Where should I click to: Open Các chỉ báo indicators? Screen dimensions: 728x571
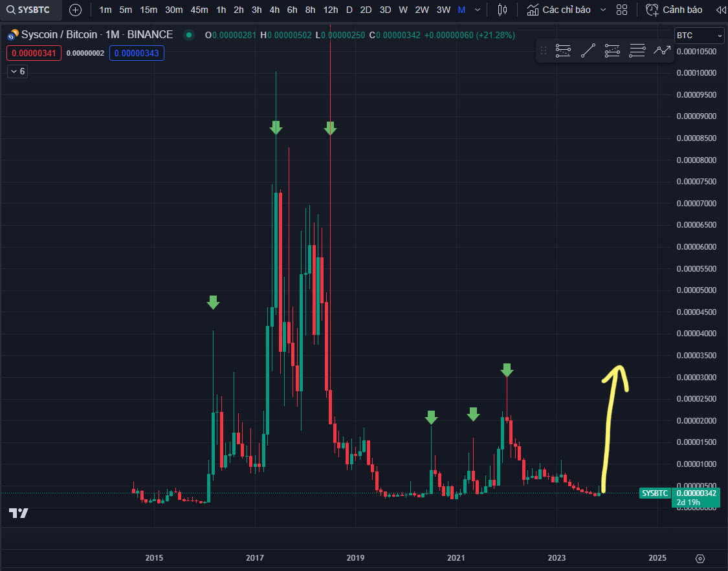coord(559,10)
